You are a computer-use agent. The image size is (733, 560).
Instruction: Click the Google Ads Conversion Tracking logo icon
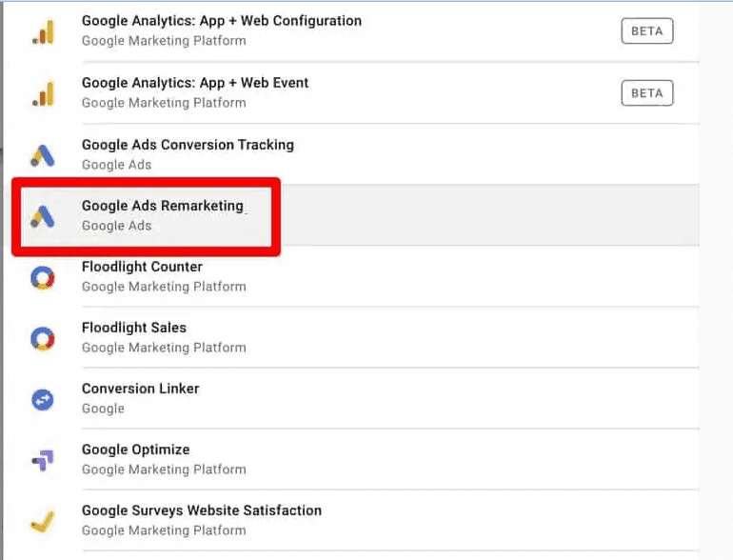click(43, 154)
